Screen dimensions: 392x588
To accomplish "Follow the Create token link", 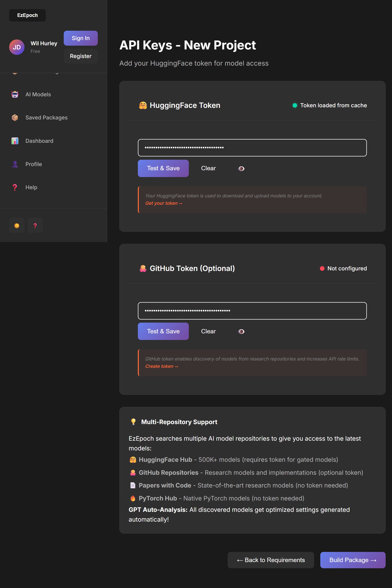I will click(x=162, y=366).
